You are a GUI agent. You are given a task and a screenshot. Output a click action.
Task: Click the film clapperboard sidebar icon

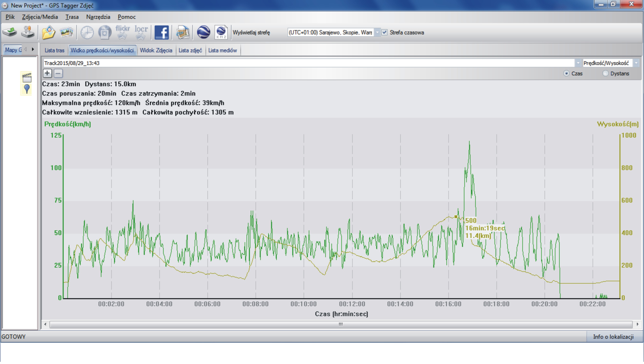(x=27, y=78)
